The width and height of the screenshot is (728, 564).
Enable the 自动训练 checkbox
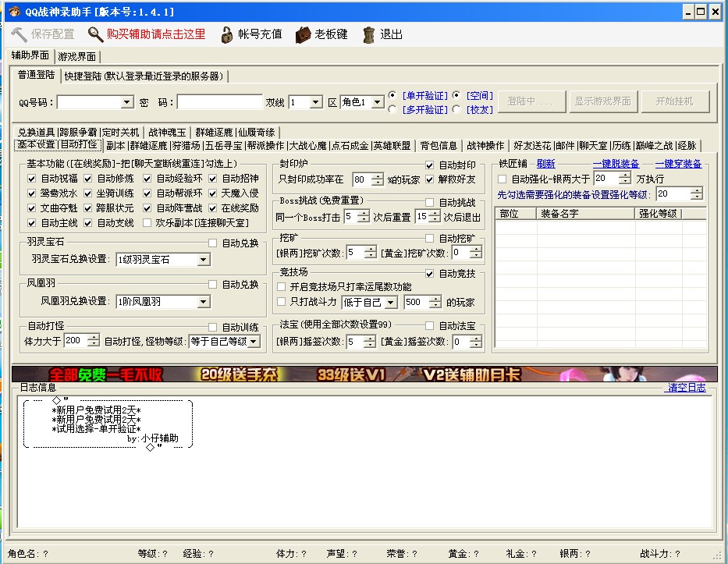tap(213, 328)
